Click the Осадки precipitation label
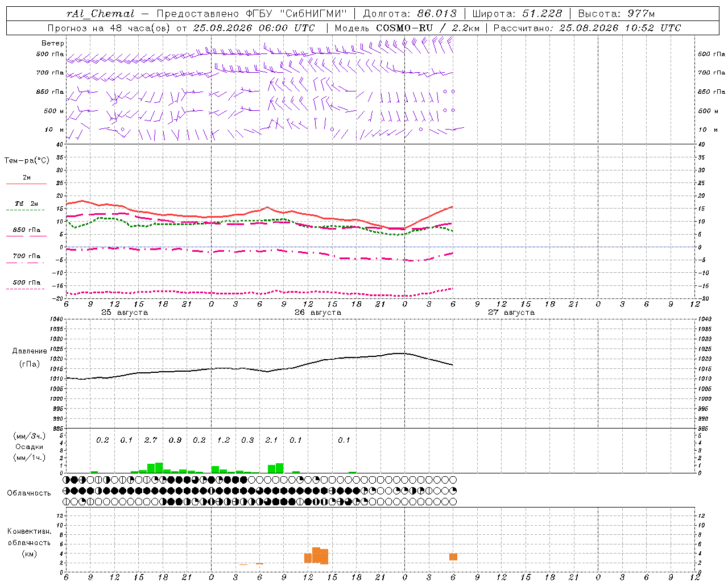This screenshot has height=582, width=728. coord(29,447)
